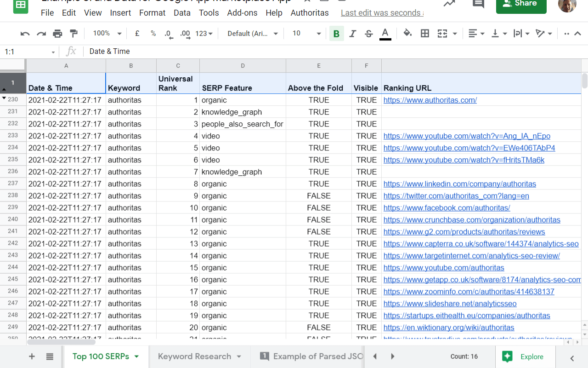This screenshot has width=588, height=368.
Task: Decrease decimal places
Action: 169,34
